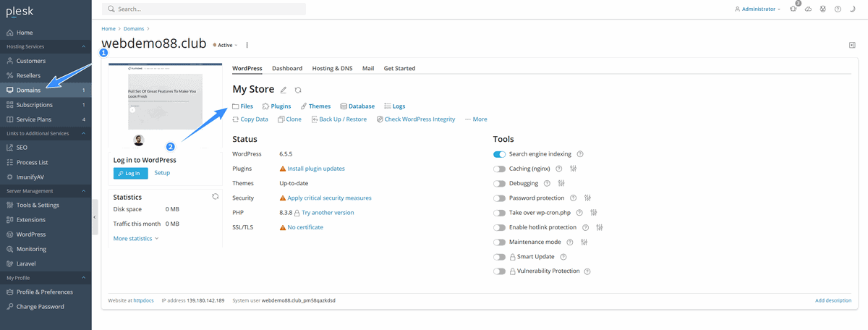Show help for Enable hotlink protection
868x330 pixels.
[586, 227]
